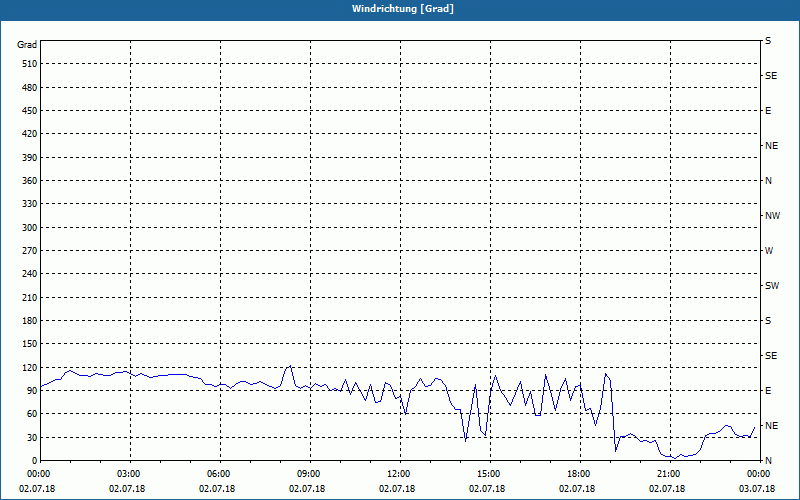The height and width of the screenshot is (500, 800).
Task: Click the 510 y-axis value
Action: (x=29, y=64)
